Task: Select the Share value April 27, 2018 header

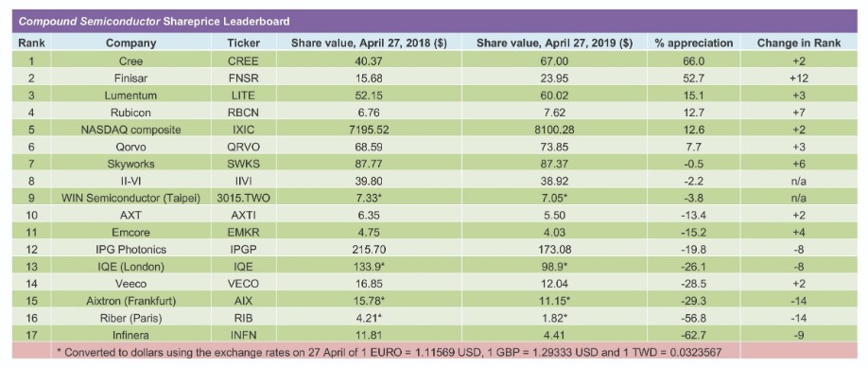Action: (x=369, y=43)
